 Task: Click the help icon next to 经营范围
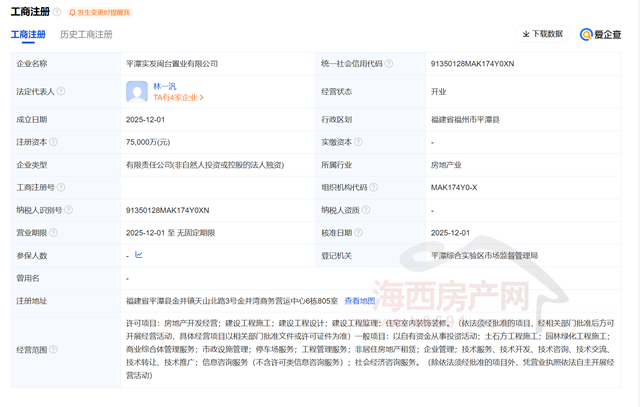pos(54,350)
